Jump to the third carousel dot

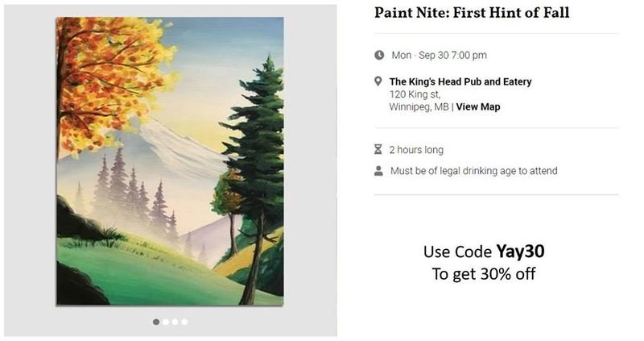(x=175, y=322)
